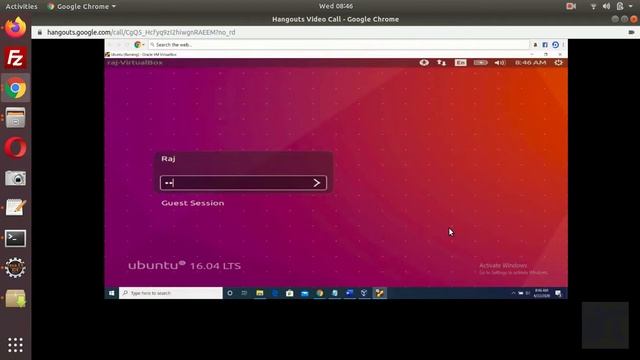Viewport: 640px width, 360px height.
Task: Show all applications grid
Action: click(x=16, y=345)
